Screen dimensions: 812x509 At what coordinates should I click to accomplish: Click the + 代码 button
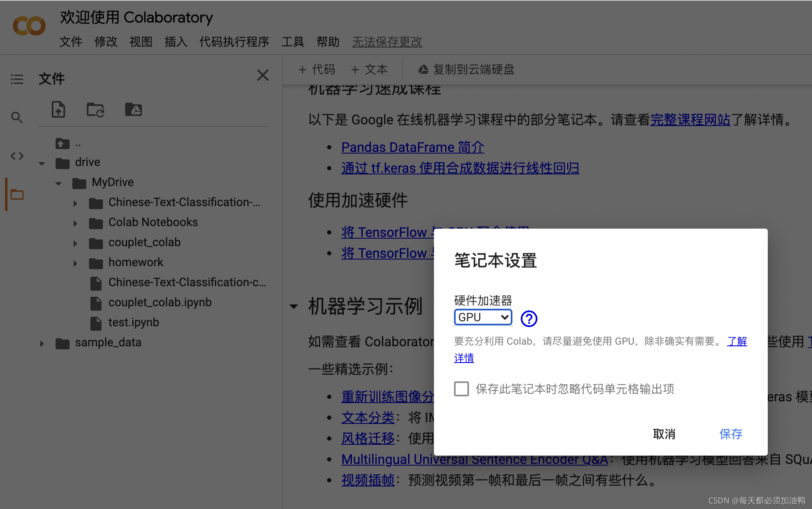click(x=317, y=69)
